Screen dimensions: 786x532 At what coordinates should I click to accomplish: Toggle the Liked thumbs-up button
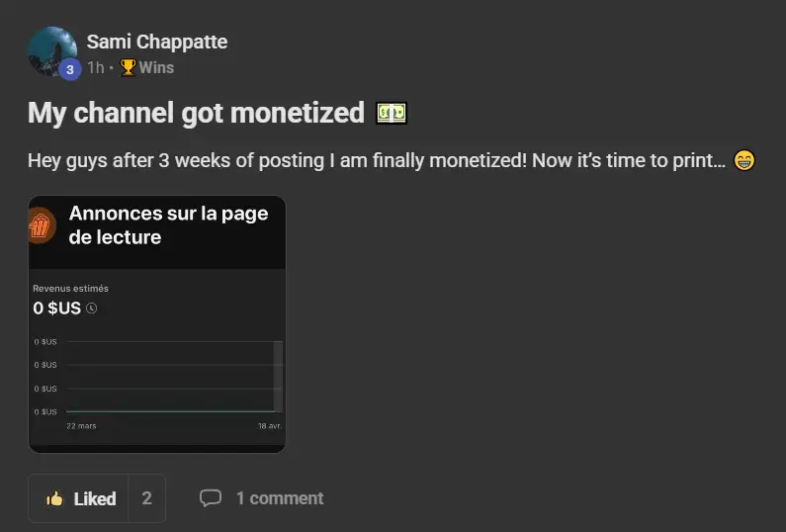79,498
